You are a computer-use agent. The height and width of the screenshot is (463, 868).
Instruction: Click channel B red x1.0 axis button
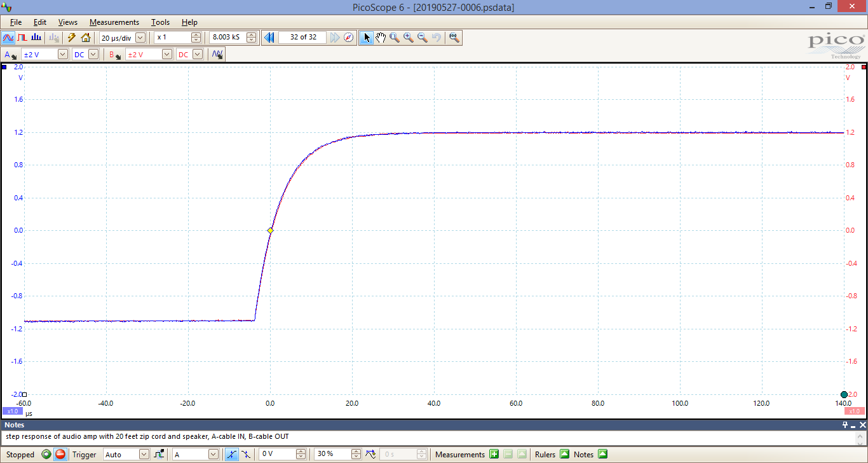(855, 411)
